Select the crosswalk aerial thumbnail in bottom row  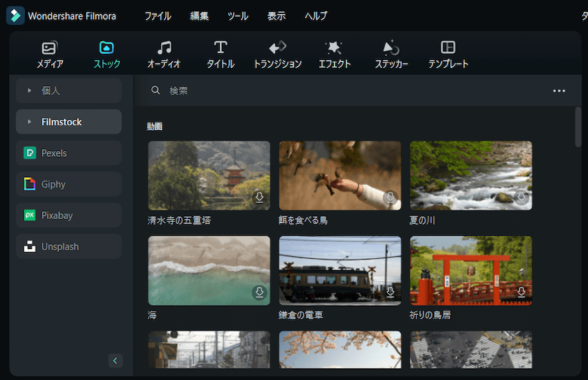point(470,349)
